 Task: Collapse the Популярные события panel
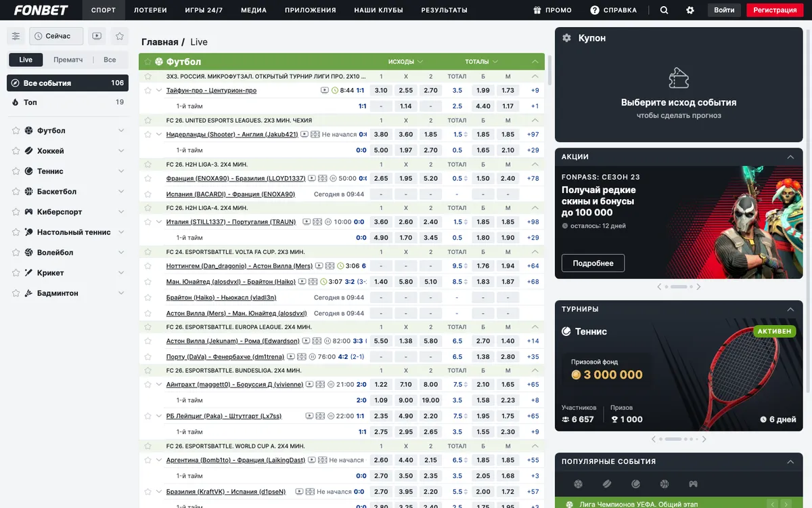790,461
